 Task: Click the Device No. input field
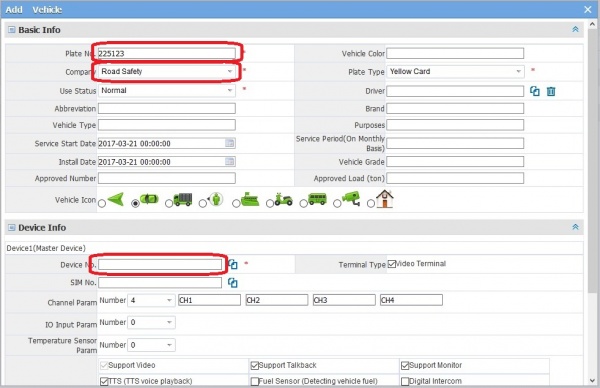pos(160,264)
